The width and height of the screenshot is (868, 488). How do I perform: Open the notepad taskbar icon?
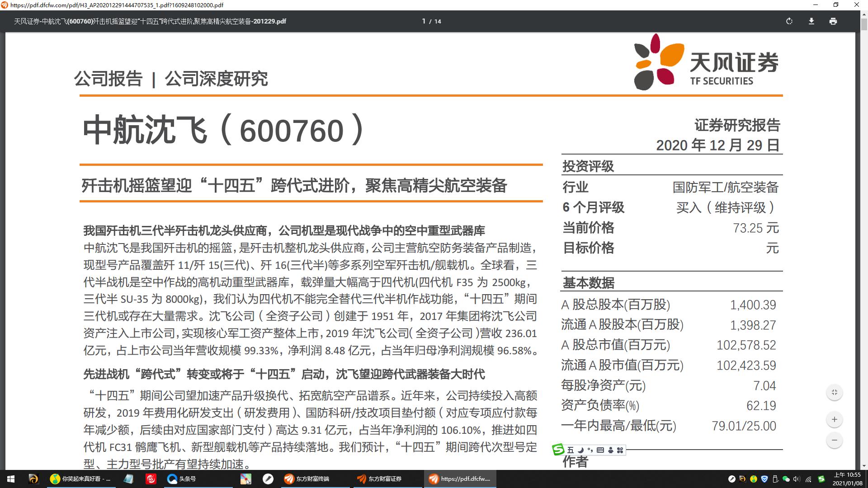pyautogui.click(x=129, y=479)
